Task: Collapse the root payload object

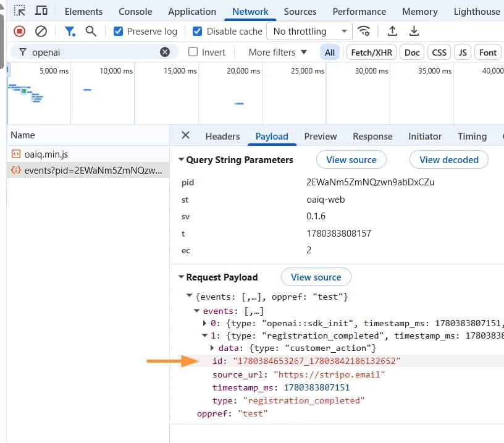Action: pyautogui.click(x=190, y=296)
